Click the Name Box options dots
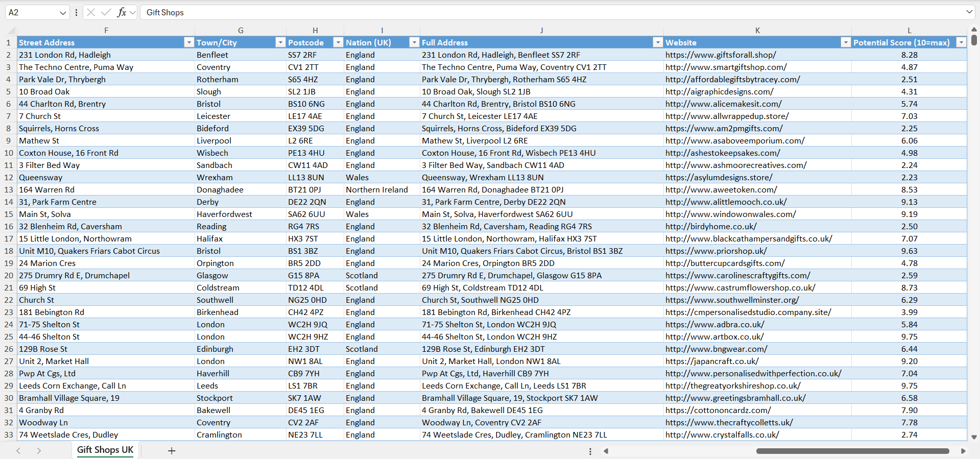 click(76, 12)
